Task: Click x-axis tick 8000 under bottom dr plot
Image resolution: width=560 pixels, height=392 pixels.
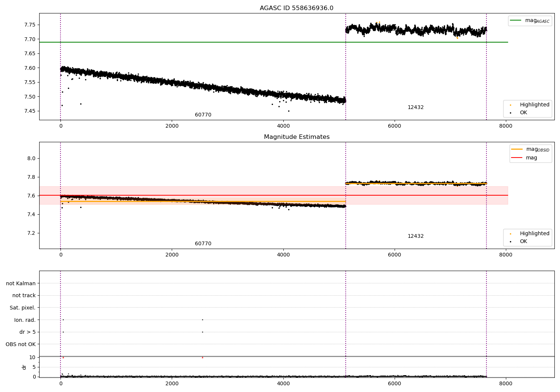Action: click(506, 384)
